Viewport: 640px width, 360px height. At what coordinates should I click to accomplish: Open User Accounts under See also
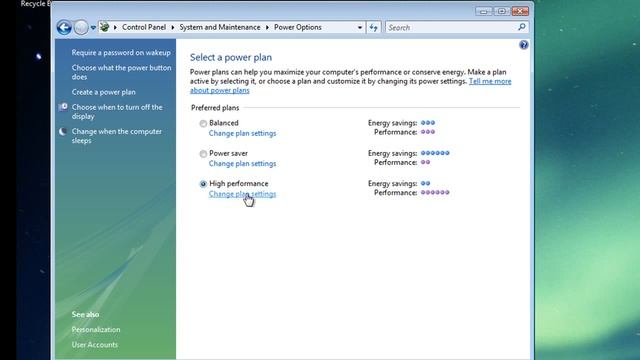point(95,345)
